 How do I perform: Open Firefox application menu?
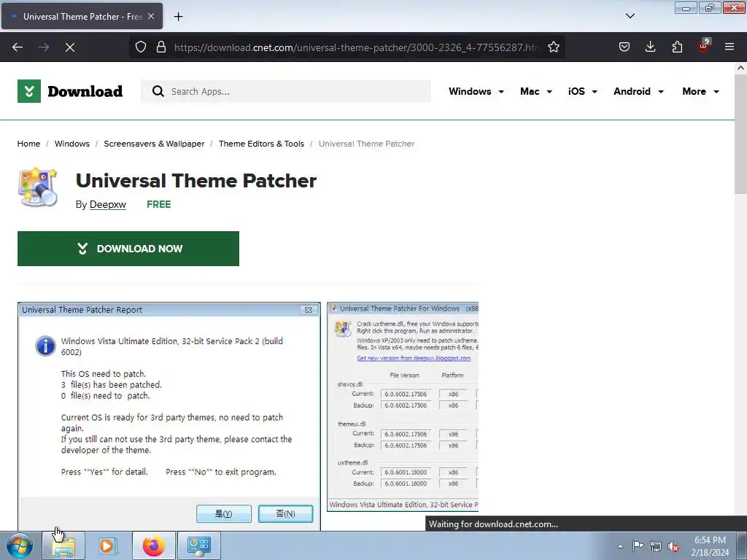pos(729,47)
